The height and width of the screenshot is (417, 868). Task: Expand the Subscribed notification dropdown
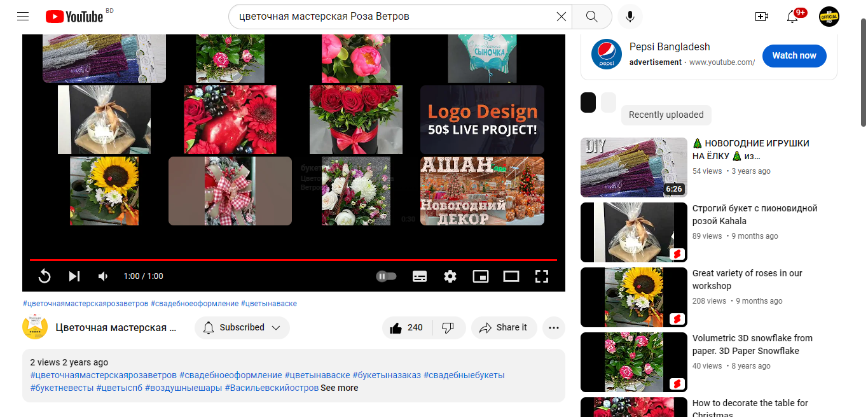(242, 328)
